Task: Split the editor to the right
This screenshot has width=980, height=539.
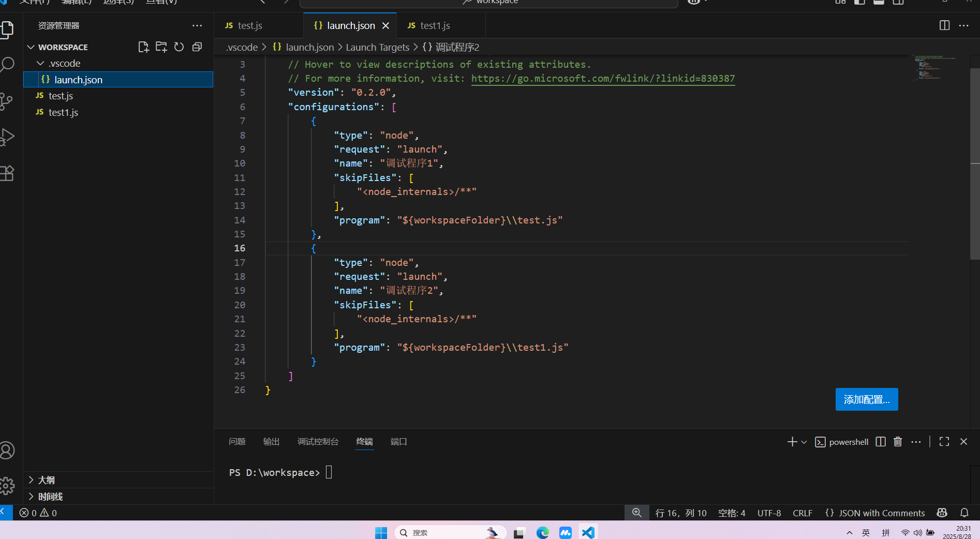Action: [x=944, y=25]
